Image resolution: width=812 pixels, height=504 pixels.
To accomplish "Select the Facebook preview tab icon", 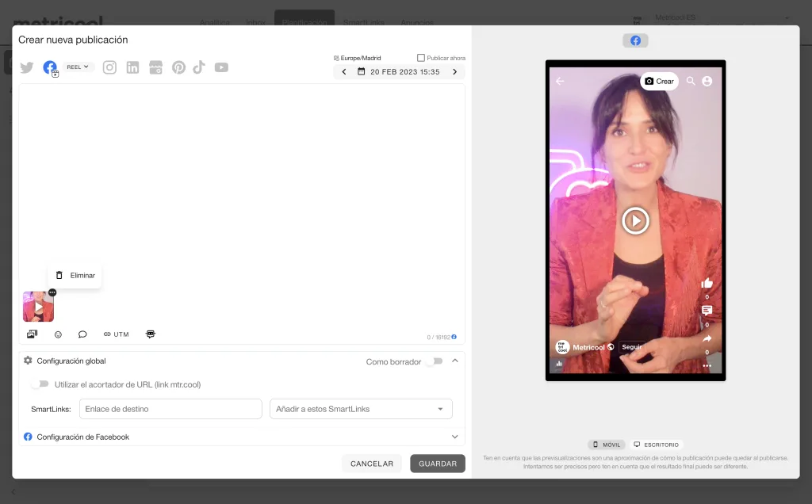I will pos(635,40).
